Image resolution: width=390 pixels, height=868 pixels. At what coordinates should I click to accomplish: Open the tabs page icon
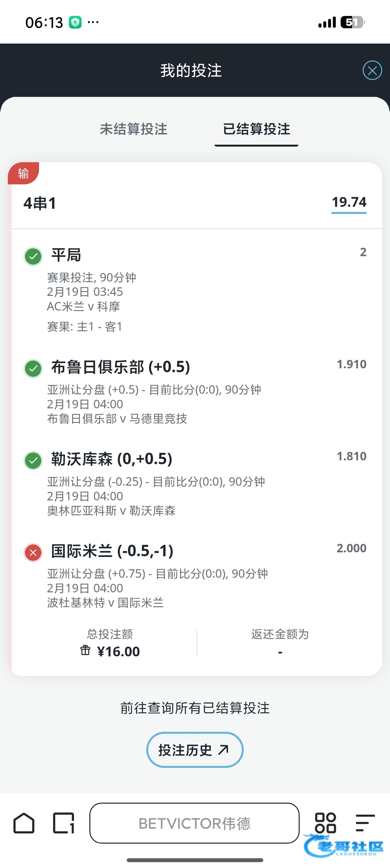64,823
